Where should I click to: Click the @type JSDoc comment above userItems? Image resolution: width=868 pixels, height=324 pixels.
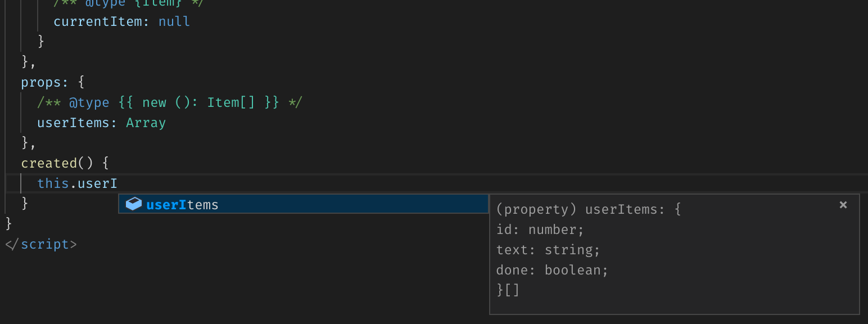(x=89, y=102)
